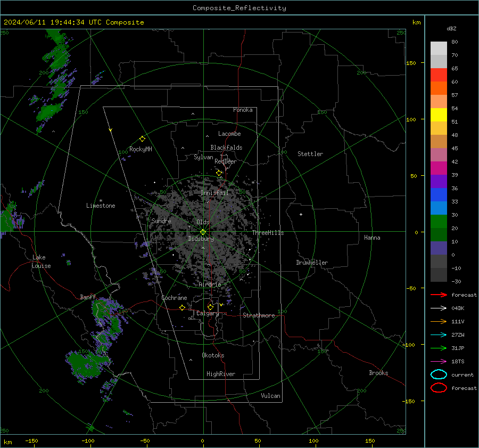Image resolution: width=479 pixels, height=448 pixels.
Task: Click the Sylvan label
Action: (x=203, y=157)
